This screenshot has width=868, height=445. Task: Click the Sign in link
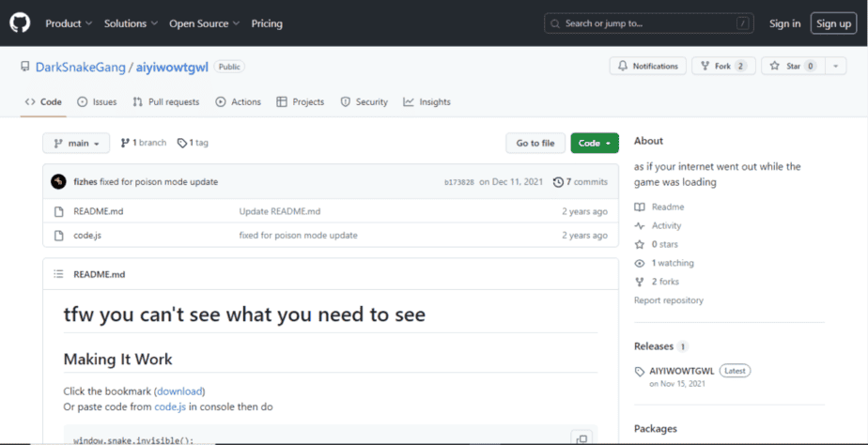(x=784, y=23)
